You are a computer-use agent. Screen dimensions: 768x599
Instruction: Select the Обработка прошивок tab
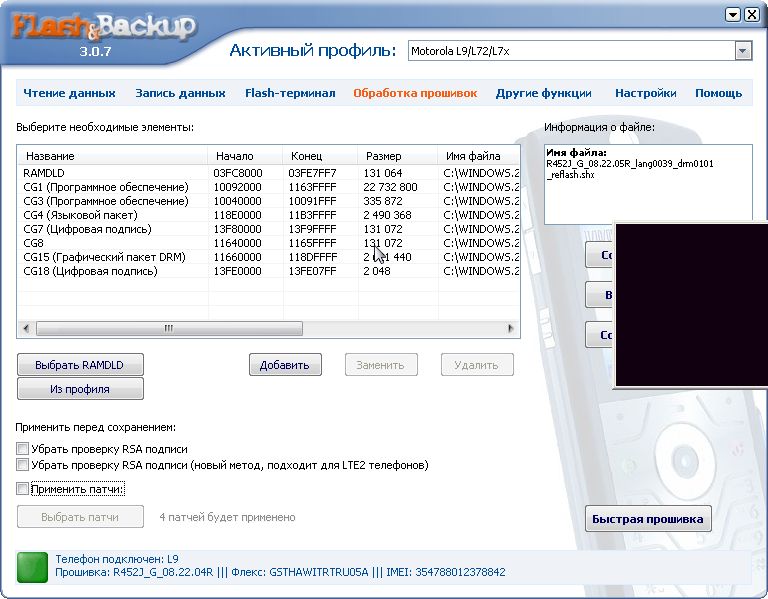coord(415,93)
